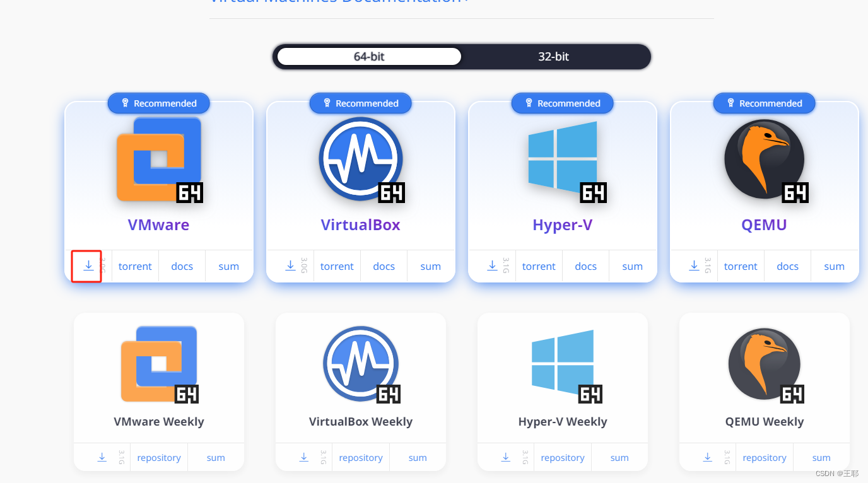The image size is (868, 483).
Task: Download the recommended VMware image
Action: (x=89, y=265)
